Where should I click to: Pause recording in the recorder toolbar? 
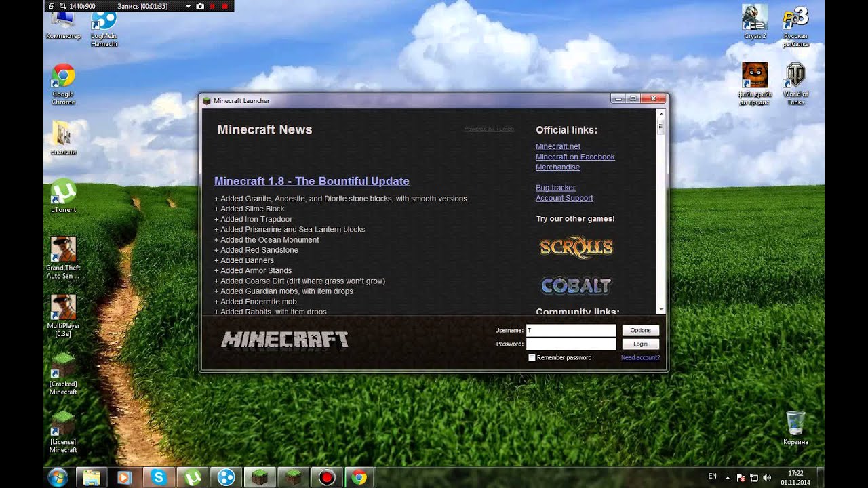click(x=212, y=6)
